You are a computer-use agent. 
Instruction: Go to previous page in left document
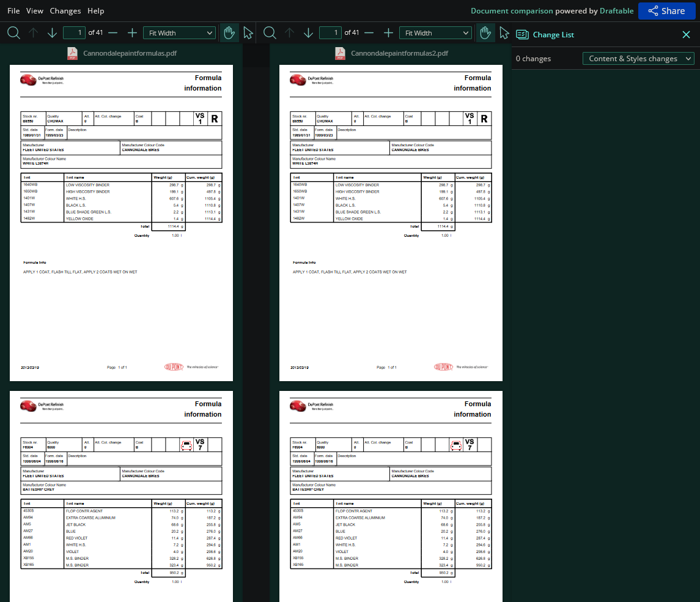click(33, 32)
